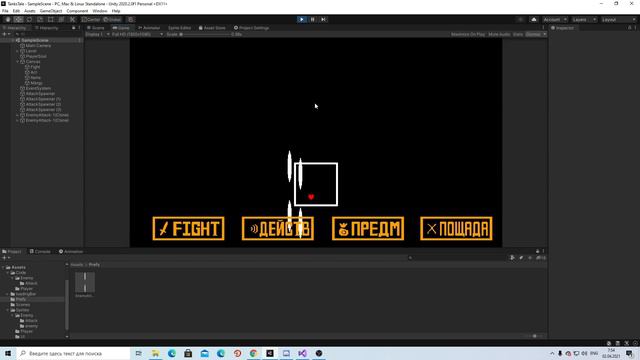Lock the Project panel

(x=538, y=251)
